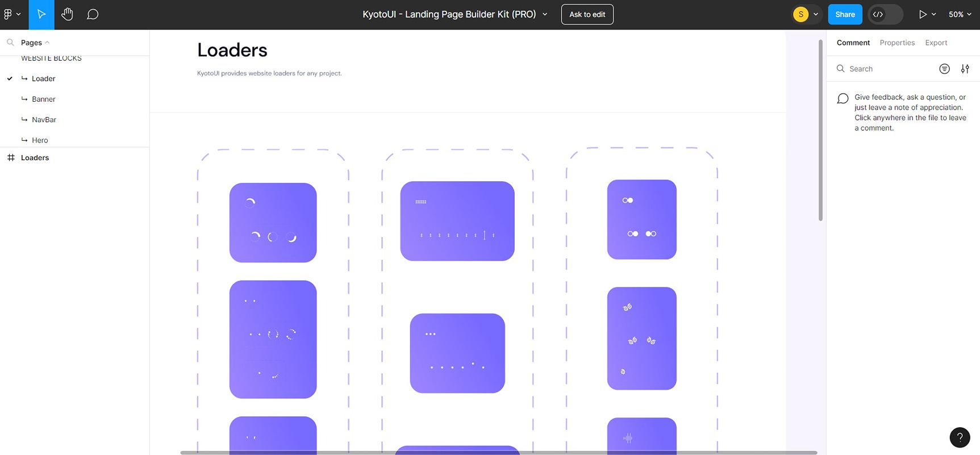Open the Figma main menu

click(x=11, y=14)
